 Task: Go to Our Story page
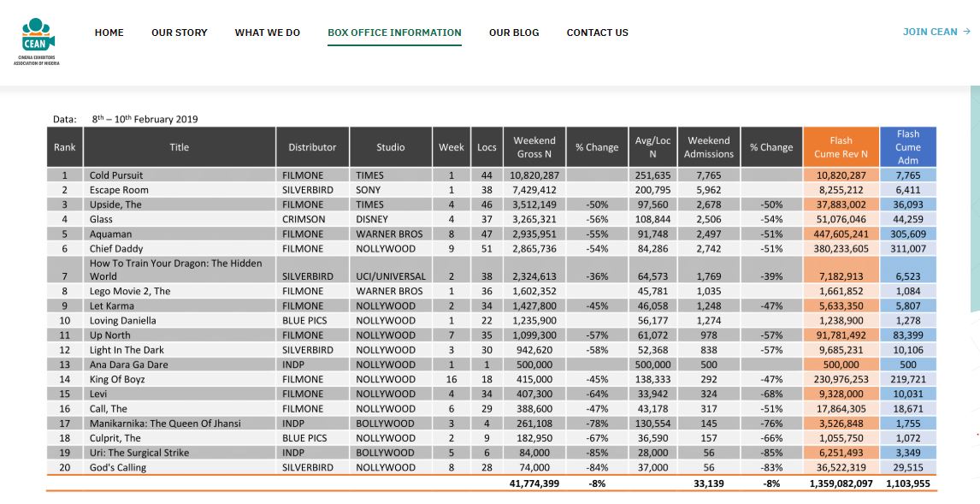click(179, 33)
